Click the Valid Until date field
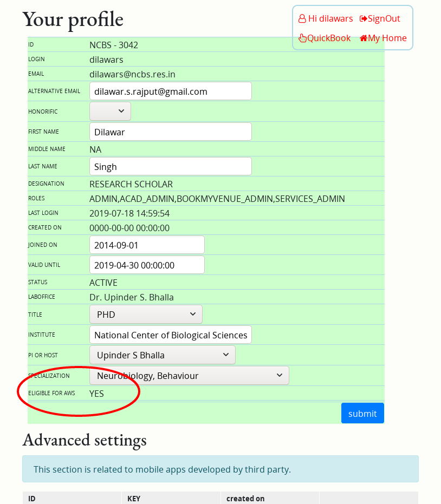The image size is (441, 504). 147,265
